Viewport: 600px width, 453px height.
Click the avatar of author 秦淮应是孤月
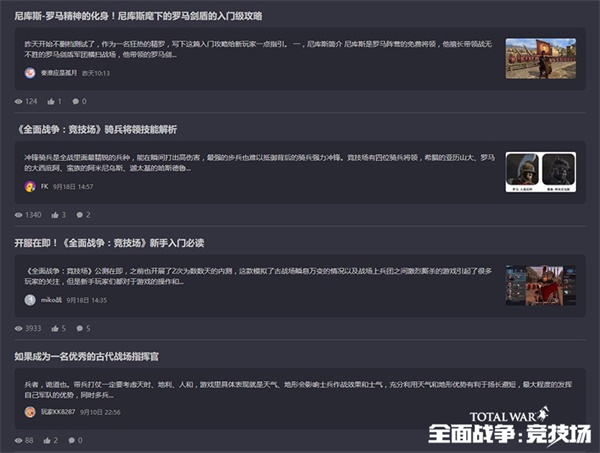point(30,73)
